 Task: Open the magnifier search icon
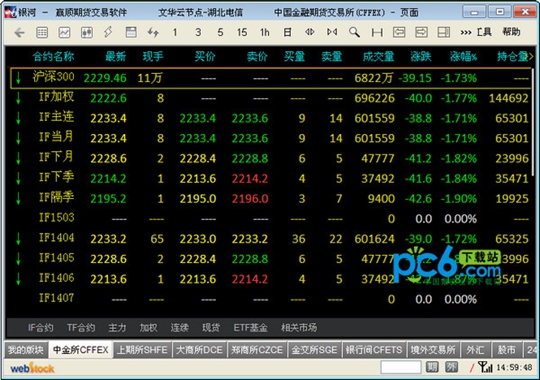tap(354, 32)
